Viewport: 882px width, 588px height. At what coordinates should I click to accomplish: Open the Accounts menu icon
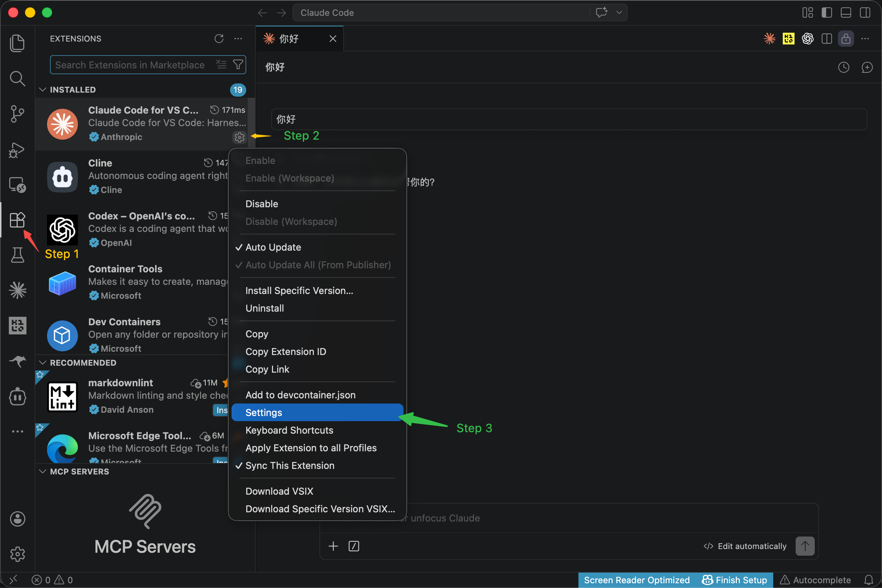tap(17, 519)
